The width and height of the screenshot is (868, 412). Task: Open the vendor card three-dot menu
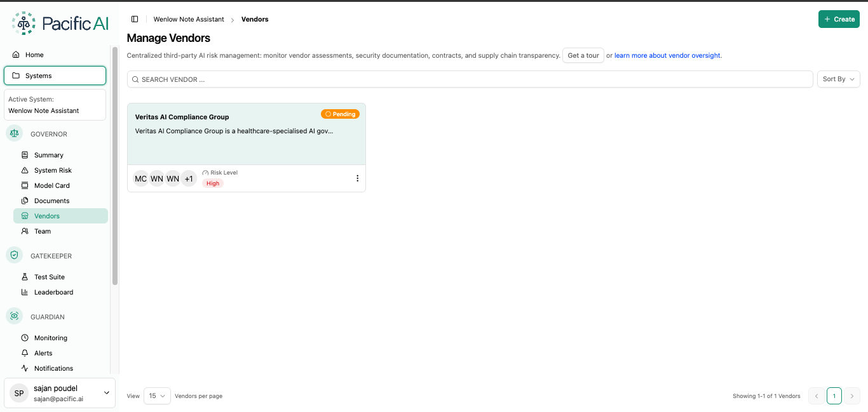pos(357,178)
